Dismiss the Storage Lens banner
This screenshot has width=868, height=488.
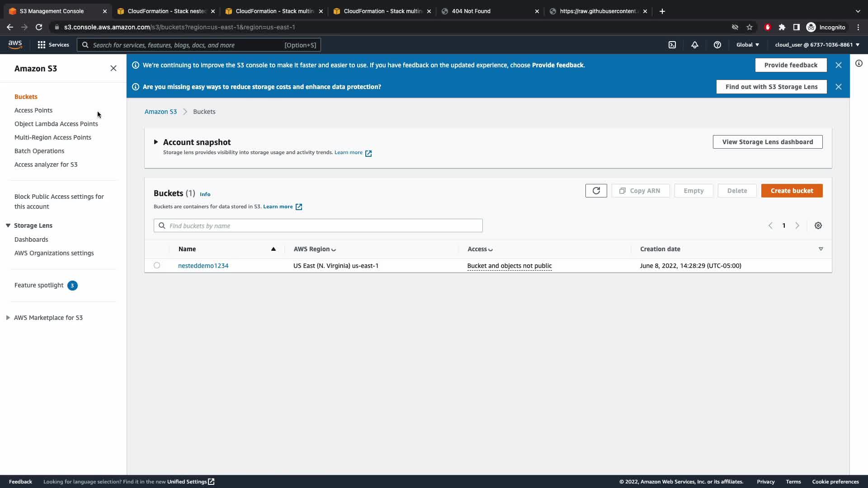[x=839, y=87]
